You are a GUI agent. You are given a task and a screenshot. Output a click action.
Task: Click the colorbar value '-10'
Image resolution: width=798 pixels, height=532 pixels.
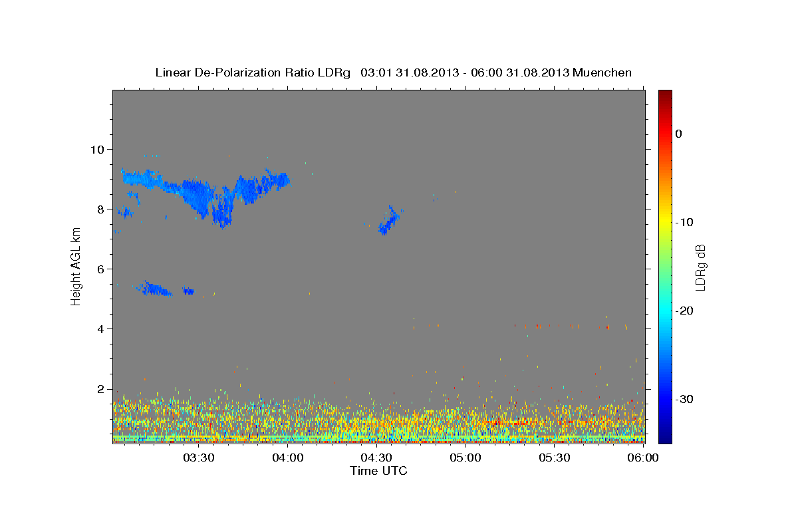(x=684, y=222)
